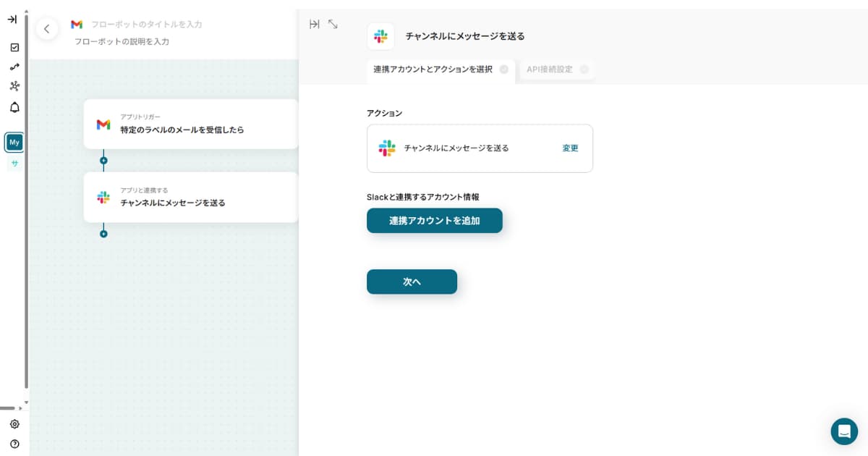Viewport: 868px width, 456px height.
Task: Click the 変更 link to change action
Action: (x=570, y=148)
